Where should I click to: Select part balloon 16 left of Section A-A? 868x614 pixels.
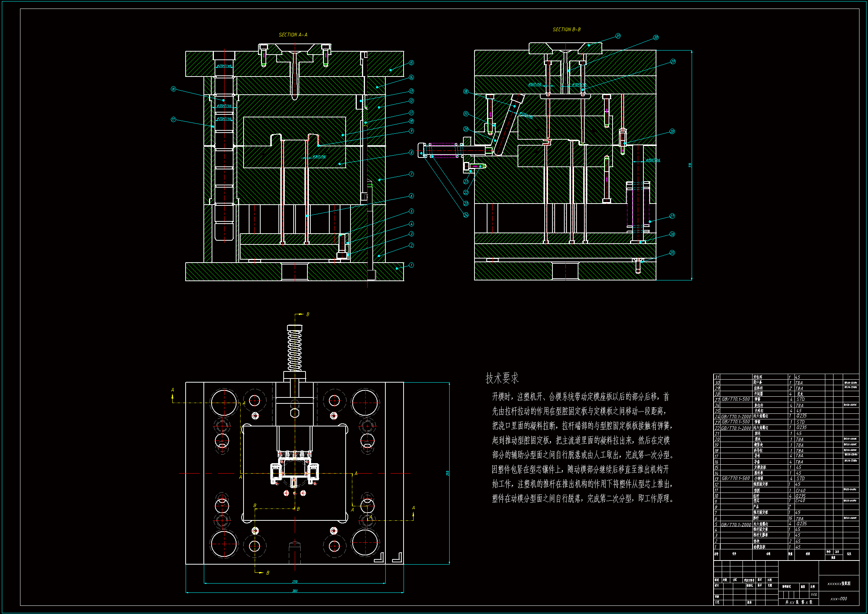173,89
